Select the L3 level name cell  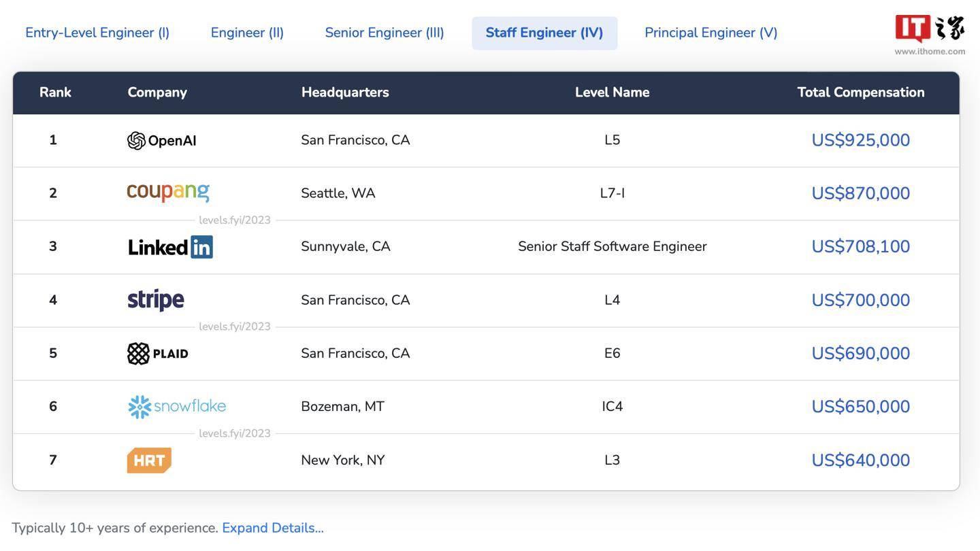tap(612, 460)
